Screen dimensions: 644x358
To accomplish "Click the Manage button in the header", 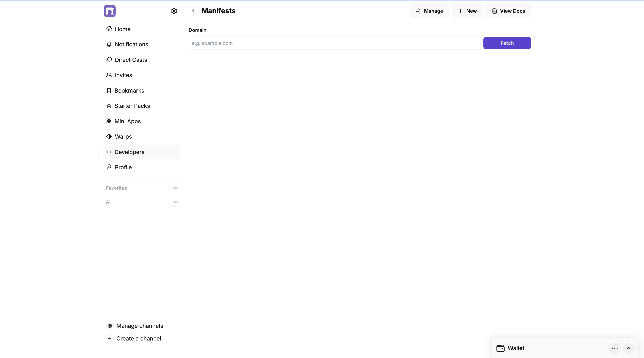I will pos(429,11).
